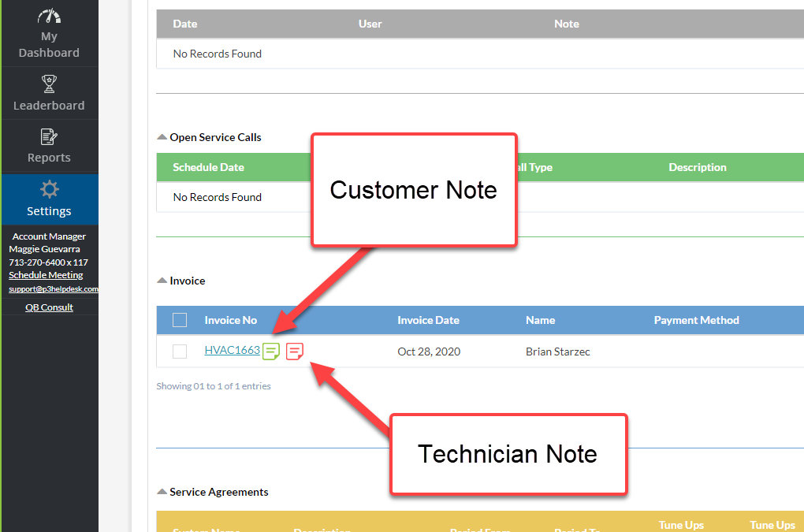
Task: Check the box for invoice HVAC1663
Action: click(180, 352)
